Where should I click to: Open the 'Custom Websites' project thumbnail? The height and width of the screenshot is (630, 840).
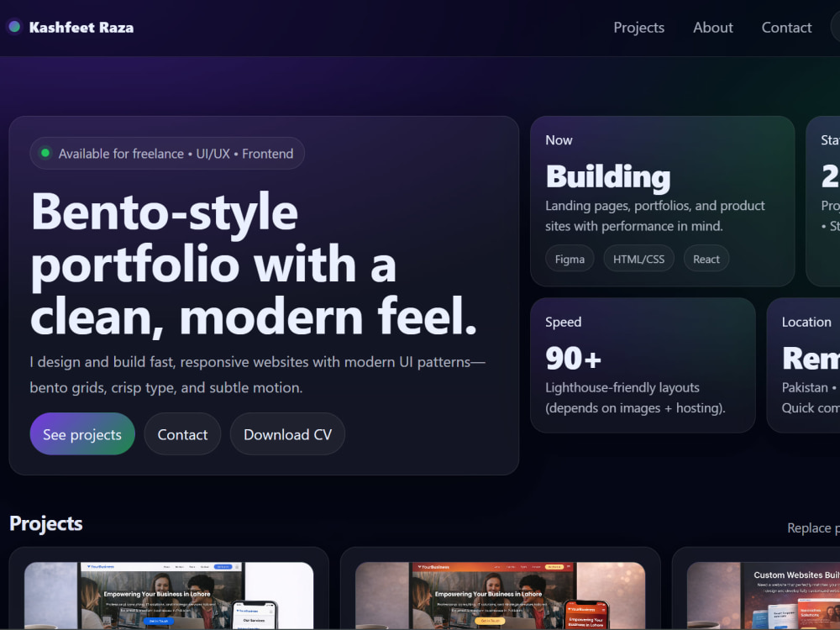coord(764,595)
